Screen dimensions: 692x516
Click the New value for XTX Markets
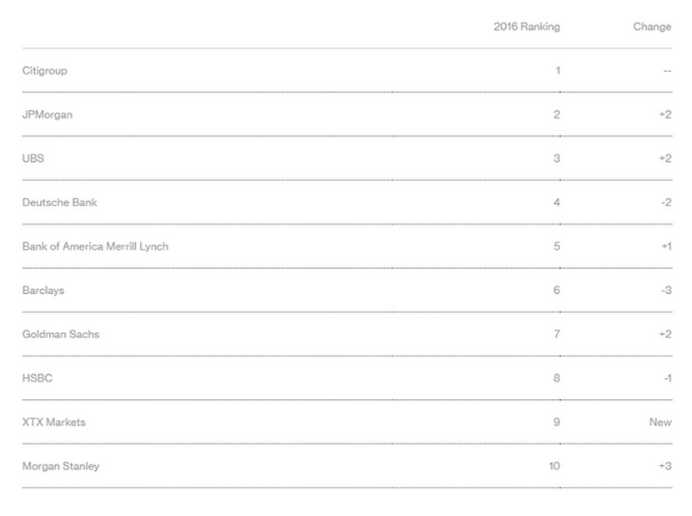click(660, 422)
